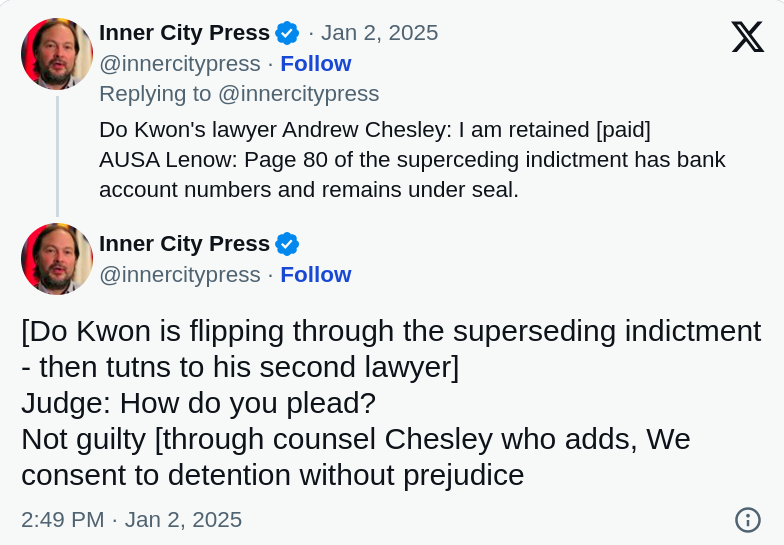Open the 'Replying to @innercitypress' link
The width and height of the screenshot is (784, 545).
(x=239, y=94)
